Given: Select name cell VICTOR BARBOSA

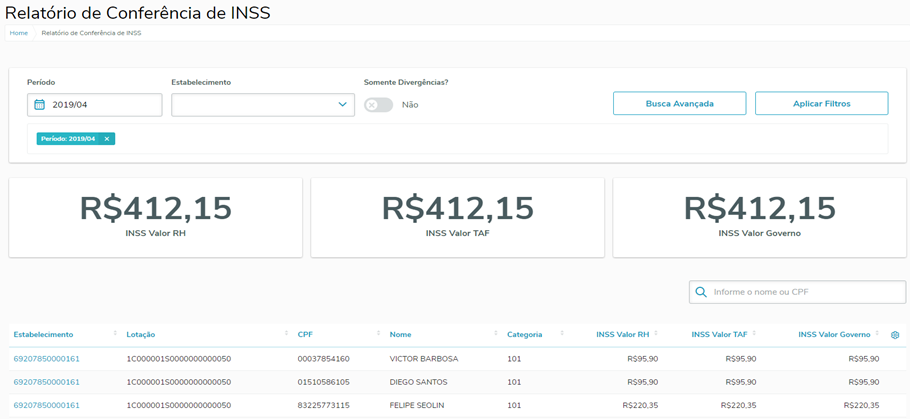Looking at the screenshot, I should pos(424,359).
